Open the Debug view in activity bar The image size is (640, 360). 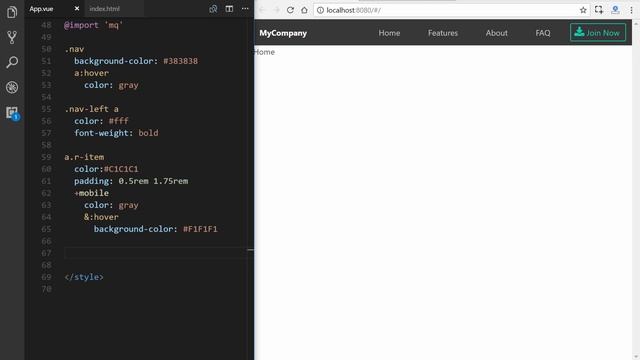[x=12, y=87]
